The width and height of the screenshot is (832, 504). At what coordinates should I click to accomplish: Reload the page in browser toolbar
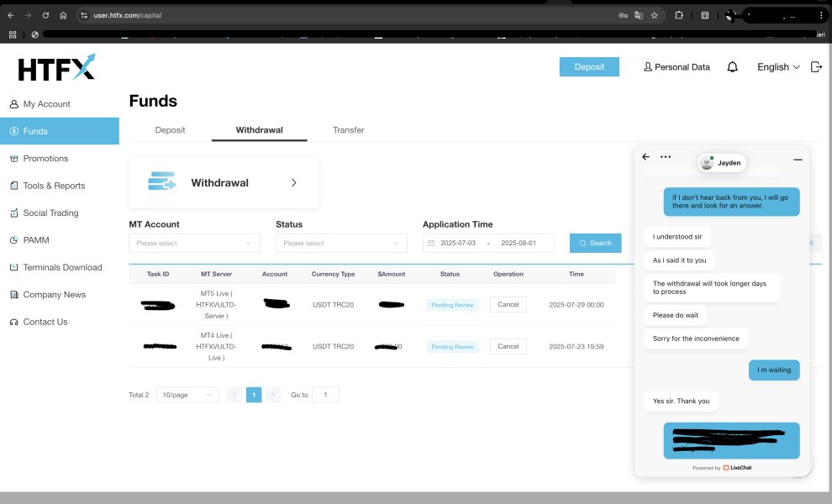click(45, 15)
